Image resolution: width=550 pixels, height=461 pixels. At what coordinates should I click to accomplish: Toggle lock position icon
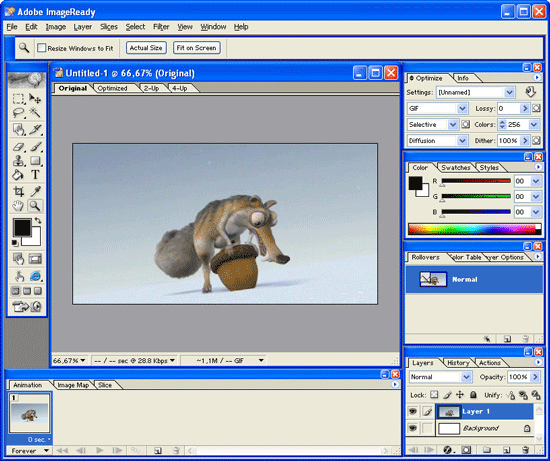(x=460, y=395)
